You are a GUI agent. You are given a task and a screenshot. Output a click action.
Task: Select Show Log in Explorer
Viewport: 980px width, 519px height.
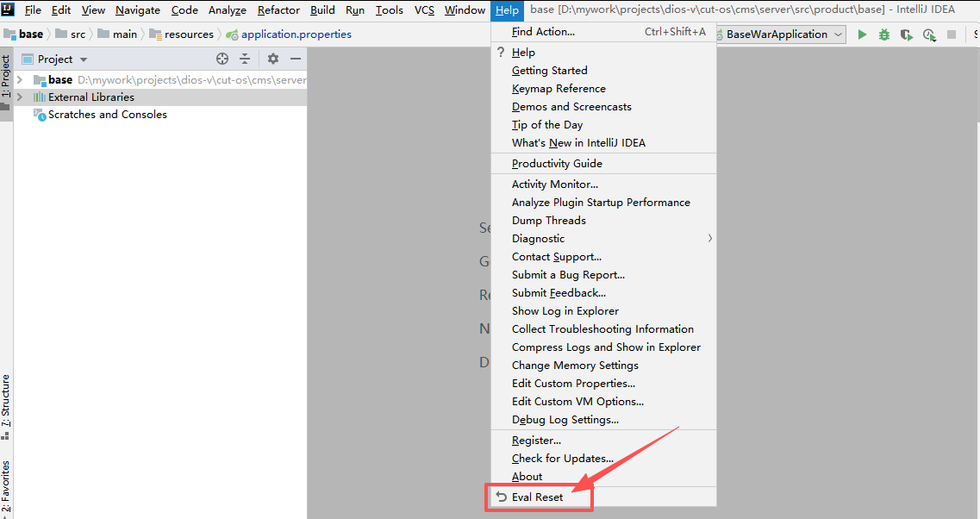pos(603,311)
